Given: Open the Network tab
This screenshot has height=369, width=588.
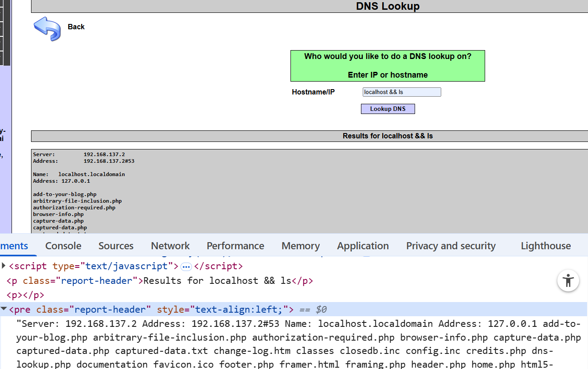Looking at the screenshot, I should coord(170,246).
